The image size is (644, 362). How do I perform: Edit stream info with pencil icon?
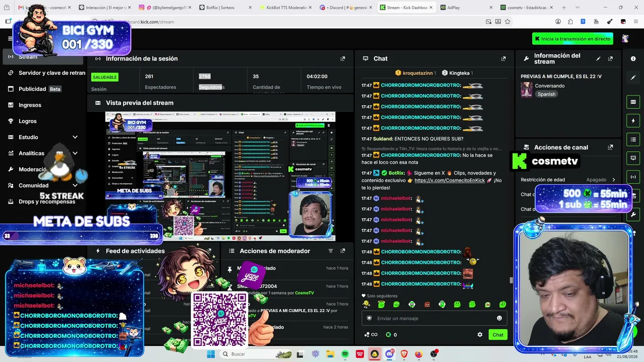pos(598,59)
